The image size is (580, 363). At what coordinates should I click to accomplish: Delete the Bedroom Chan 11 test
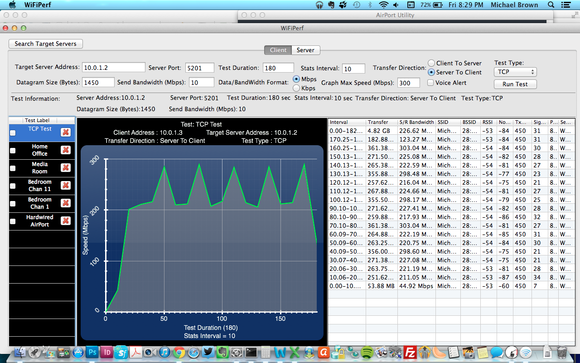[65, 185]
